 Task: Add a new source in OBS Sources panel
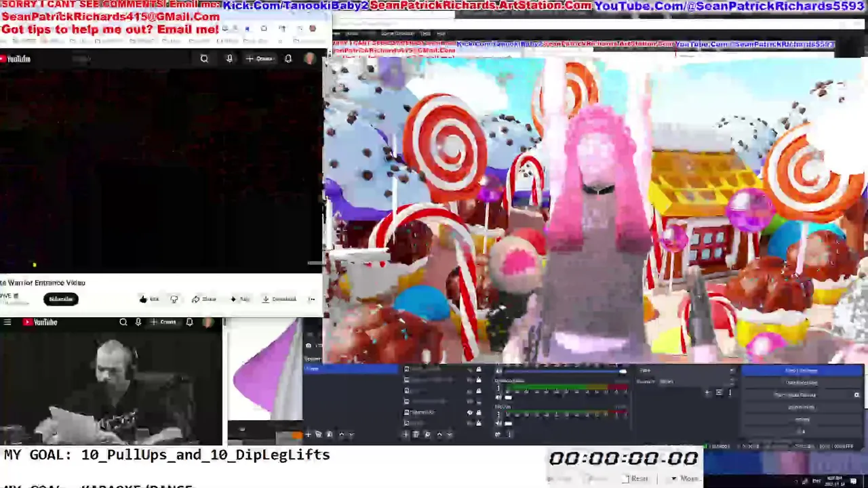tap(406, 434)
